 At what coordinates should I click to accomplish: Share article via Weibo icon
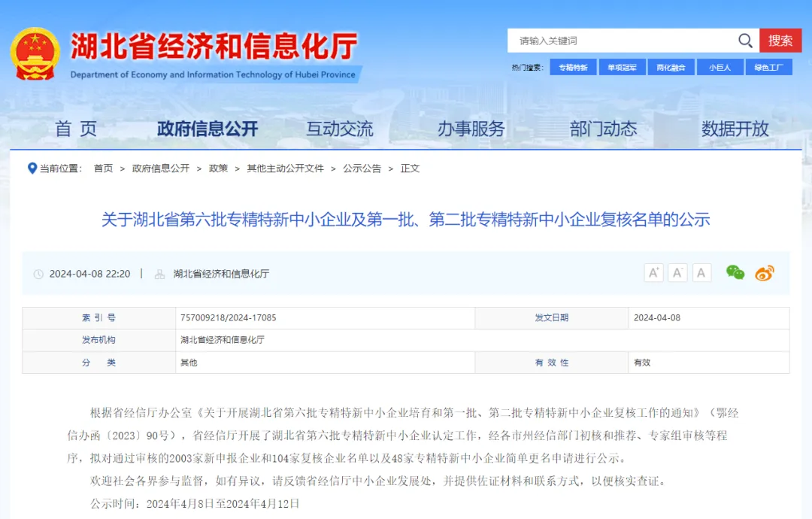pos(765,273)
